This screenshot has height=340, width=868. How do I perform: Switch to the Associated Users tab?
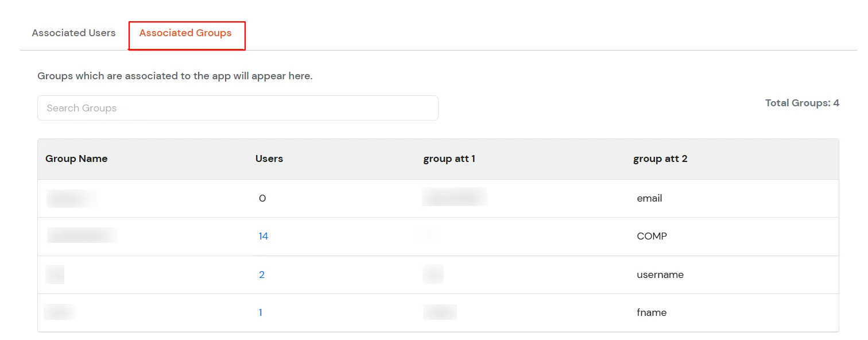pyautogui.click(x=73, y=33)
